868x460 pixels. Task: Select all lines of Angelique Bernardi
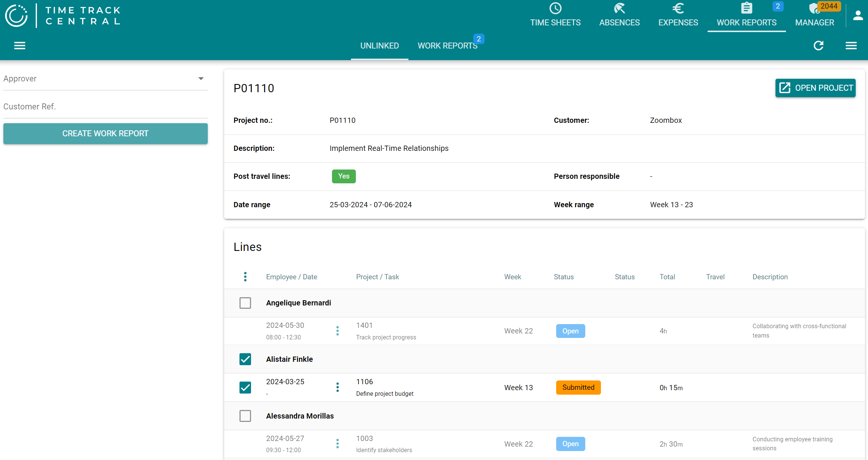[x=245, y=303]
